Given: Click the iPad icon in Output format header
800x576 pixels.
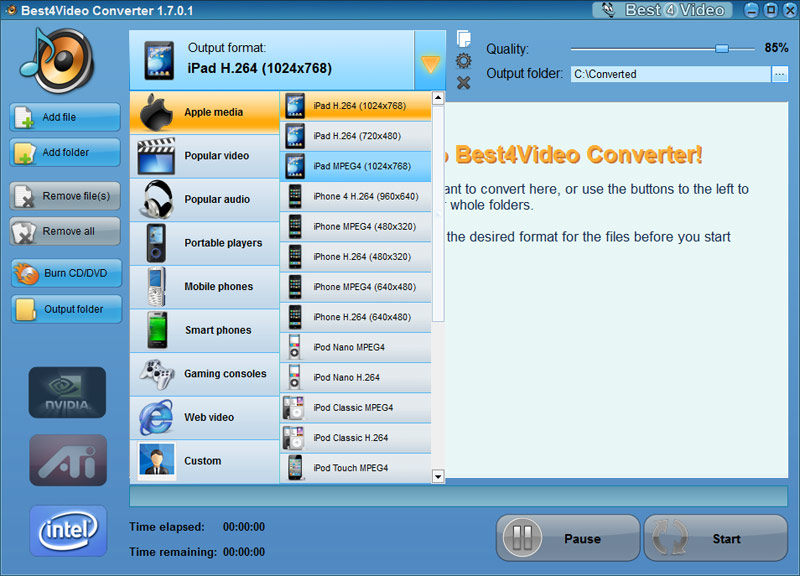Looking at the screenshot, I should (x=159, y=60).
